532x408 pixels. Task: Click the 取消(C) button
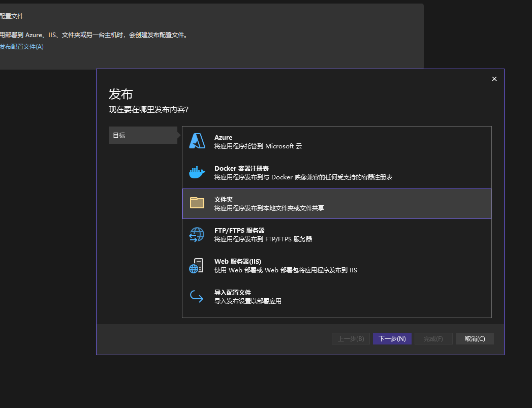pyautogui.click(x=475, y=338)
